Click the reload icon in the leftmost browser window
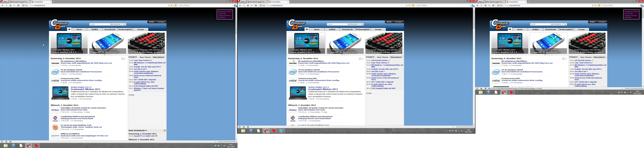Image resolution: width=644 pixels, height=148 pixels. (x=10, y=5)
